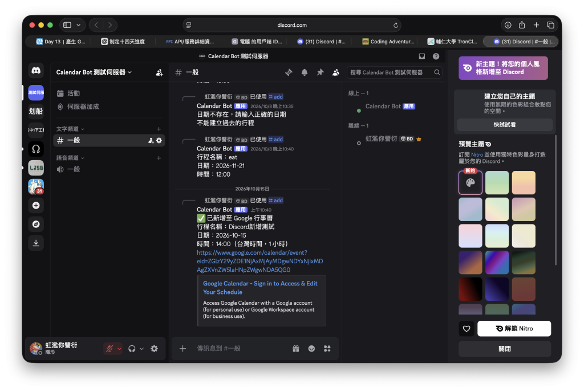Open microphone input options dropdown arrow

(119, 349)
